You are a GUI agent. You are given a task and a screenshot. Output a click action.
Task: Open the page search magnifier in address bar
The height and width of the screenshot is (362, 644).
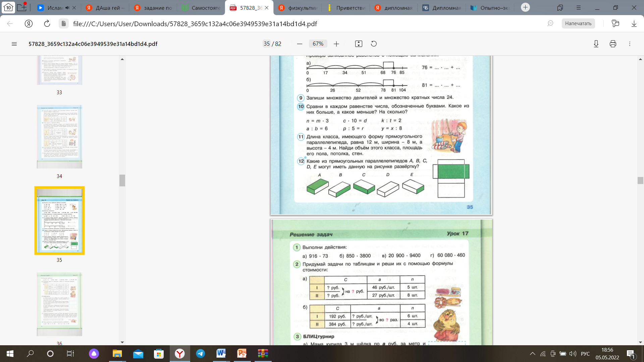pos(550,23)
